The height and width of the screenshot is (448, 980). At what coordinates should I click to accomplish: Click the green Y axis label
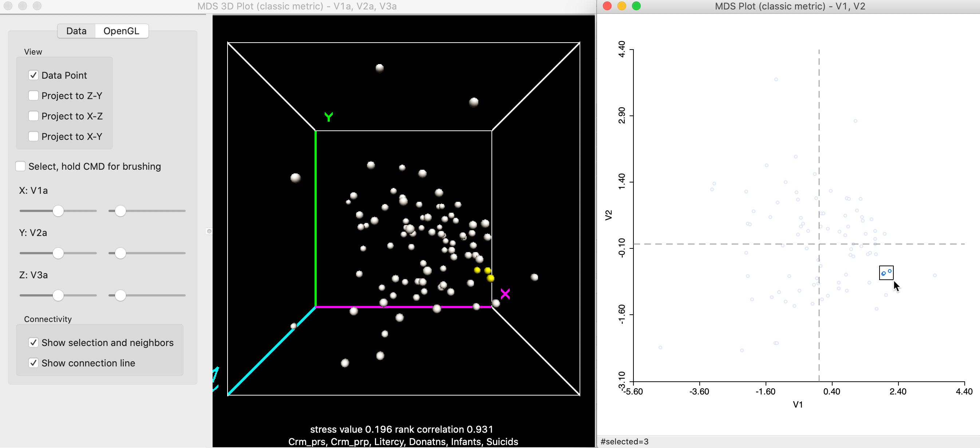click(329, 117)
